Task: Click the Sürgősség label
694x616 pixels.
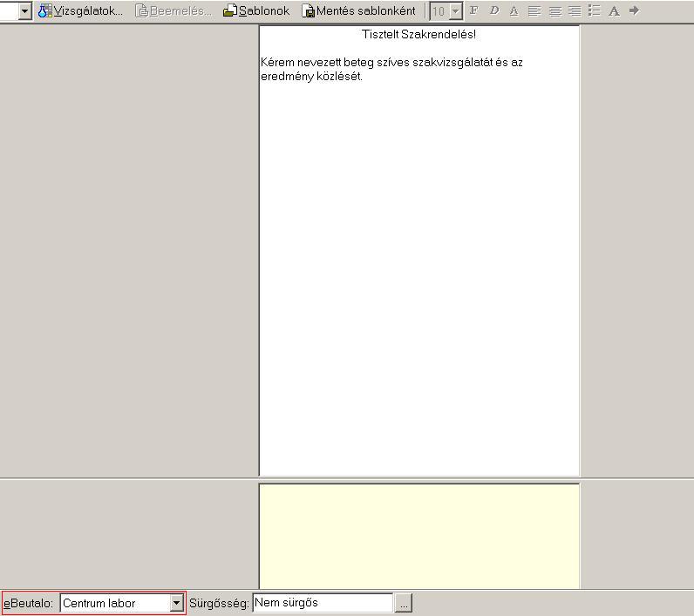Action: pos(219,603)
